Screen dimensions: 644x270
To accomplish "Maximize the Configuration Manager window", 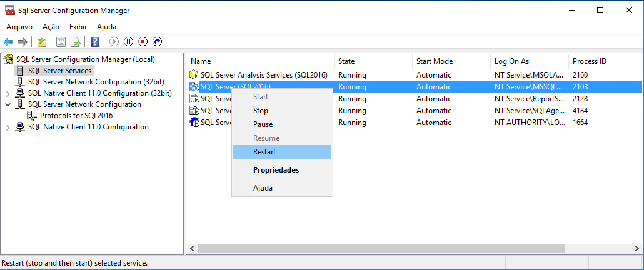I will [600, 11].
